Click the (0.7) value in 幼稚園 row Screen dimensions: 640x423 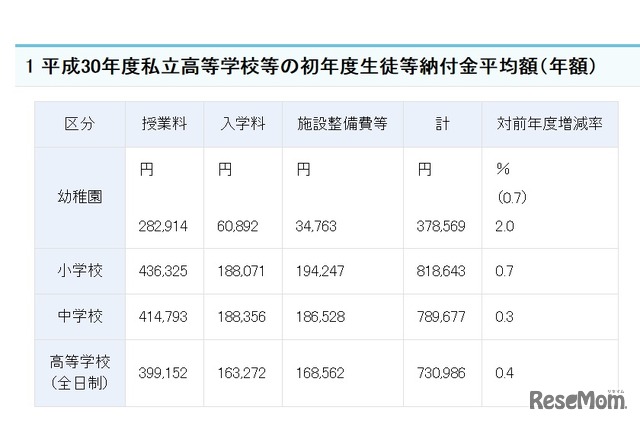[512, 198]
